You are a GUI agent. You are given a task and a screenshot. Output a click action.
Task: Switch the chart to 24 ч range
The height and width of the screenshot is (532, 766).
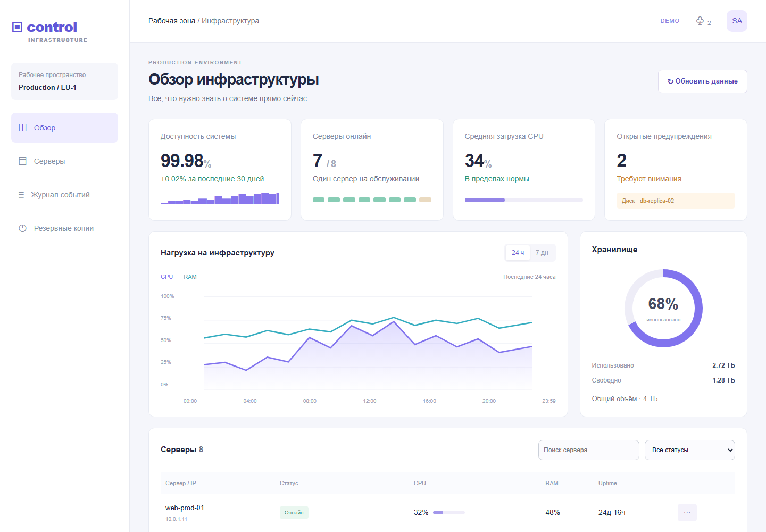coord(518,253)
